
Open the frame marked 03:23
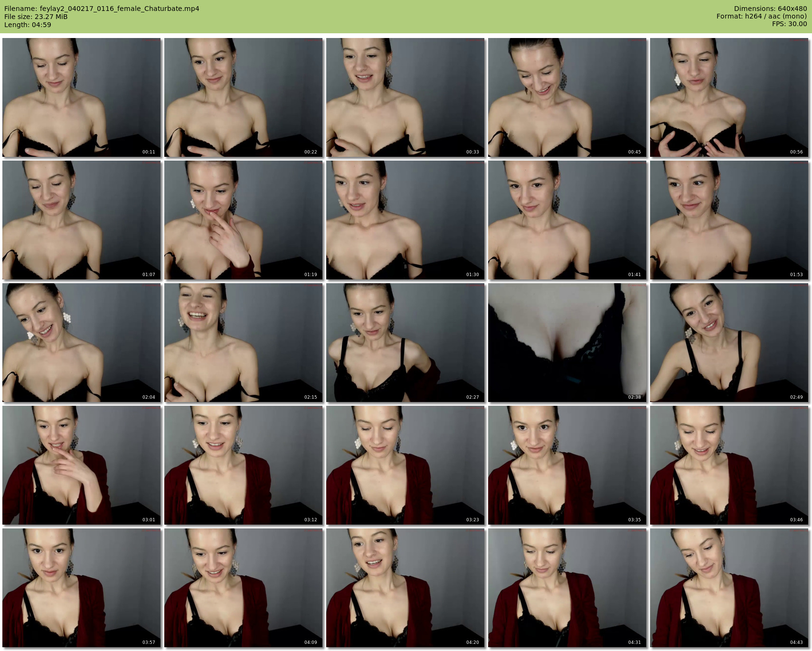coord(406,465)
